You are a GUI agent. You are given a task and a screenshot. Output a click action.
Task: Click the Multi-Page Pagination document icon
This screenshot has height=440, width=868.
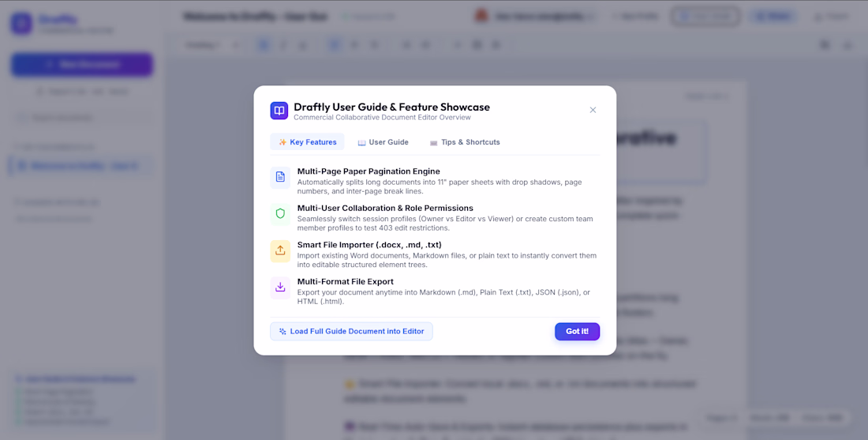click(280, 177)
